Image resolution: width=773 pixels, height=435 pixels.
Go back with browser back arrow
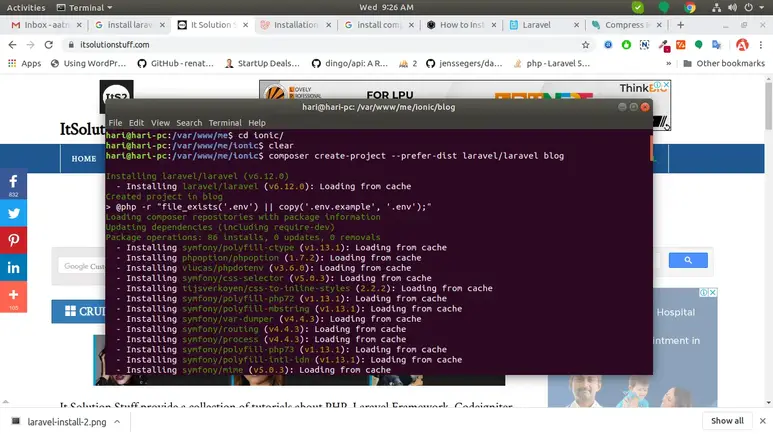[x=12, y=45]
